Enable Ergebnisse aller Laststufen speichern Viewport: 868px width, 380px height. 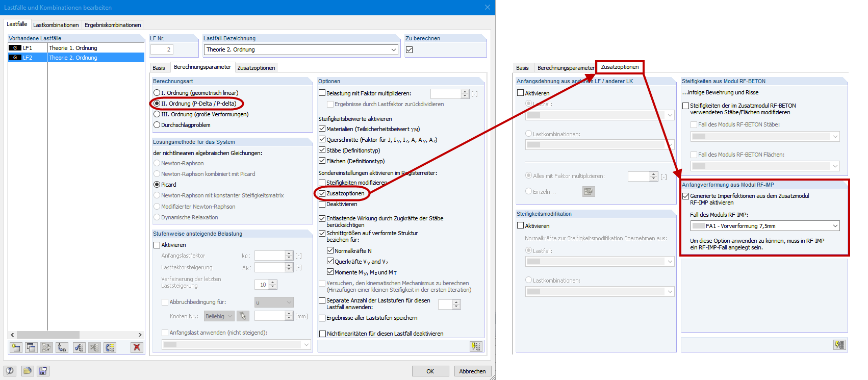[x=322, y=318]
